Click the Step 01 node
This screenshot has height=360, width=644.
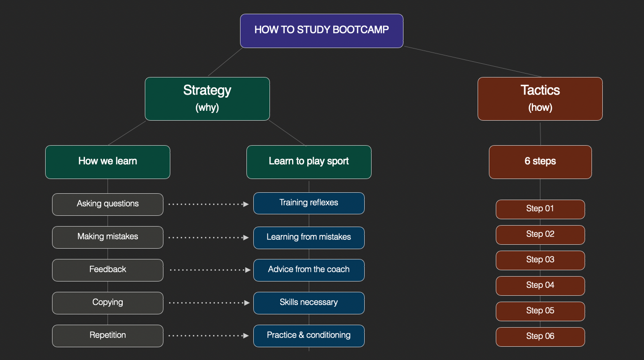[540, 209]
